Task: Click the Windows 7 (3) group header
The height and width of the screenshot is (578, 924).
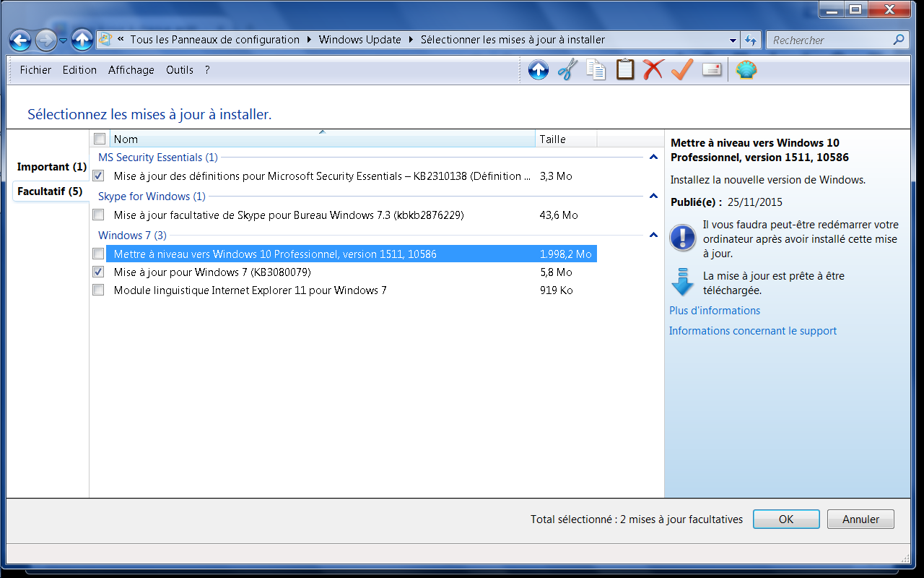Action: (x=133, y=235)
